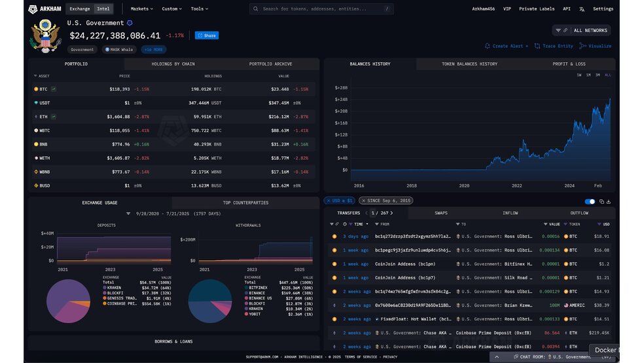Click the AMERIC token flag icon
Image resolution: width=644 pixels, height=363 pixels.
[x=566, y=305]
